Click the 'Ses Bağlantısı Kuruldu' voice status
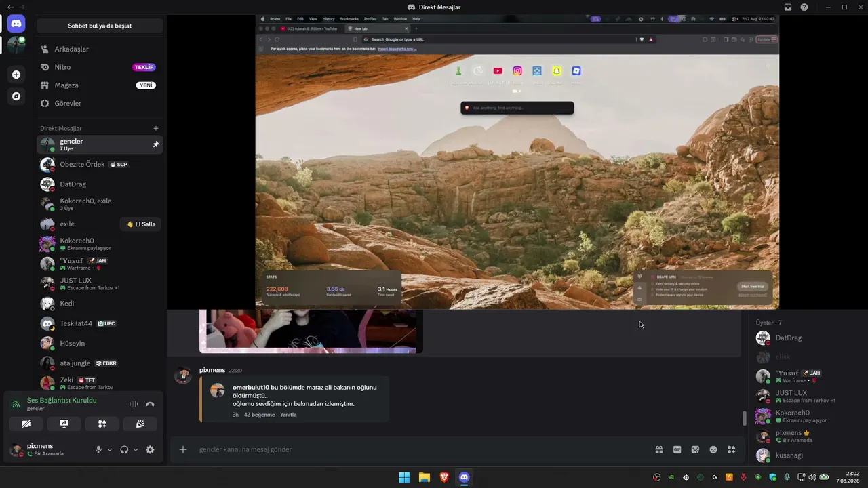The width and height of the screenshot is (868, 488). pyautogui.click(x=62, y=400)
